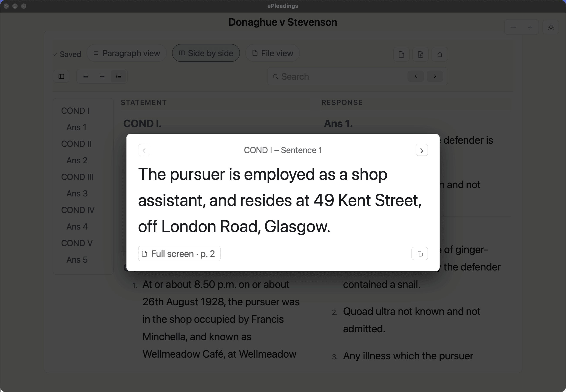Image resolution: width=566 pixels, height=392 pixels.
Task: Open Full screen p. 2 button
Action: tap(179, 253)
